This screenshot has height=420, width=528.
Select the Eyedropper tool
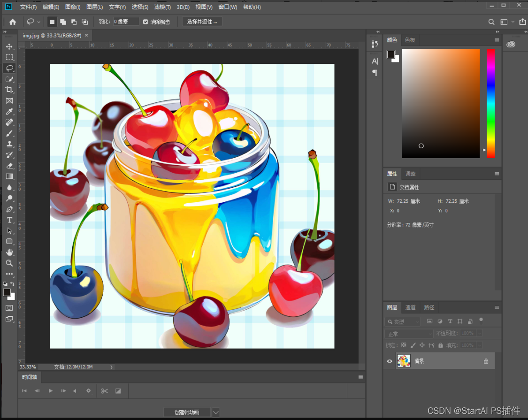pyautogui.click(x=9, y=111)
